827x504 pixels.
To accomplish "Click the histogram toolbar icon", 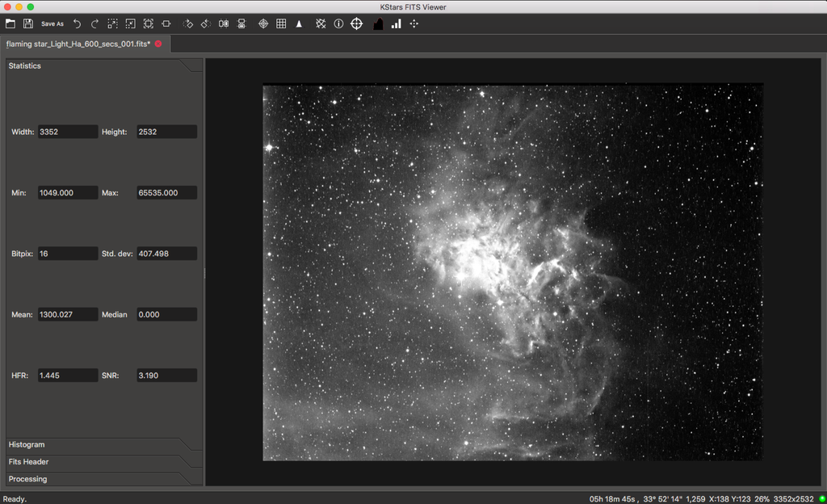I will (378, 23).
